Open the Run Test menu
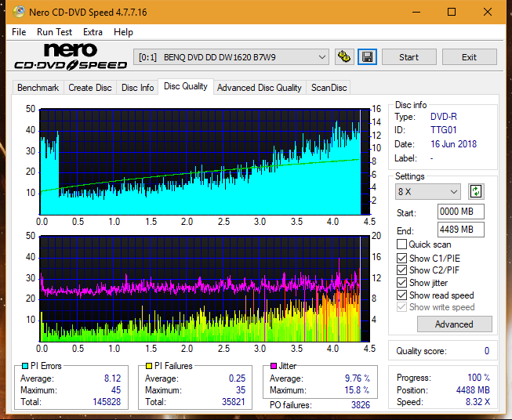512x420 pixels. click(x=54, y=32)
